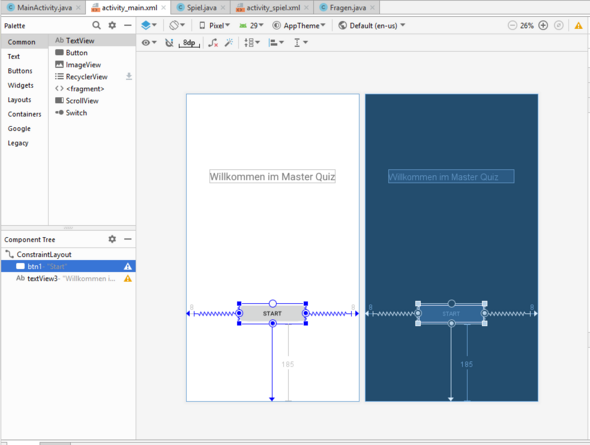
Task: Infer constraints magic wand icon
Action: [229, 43]
